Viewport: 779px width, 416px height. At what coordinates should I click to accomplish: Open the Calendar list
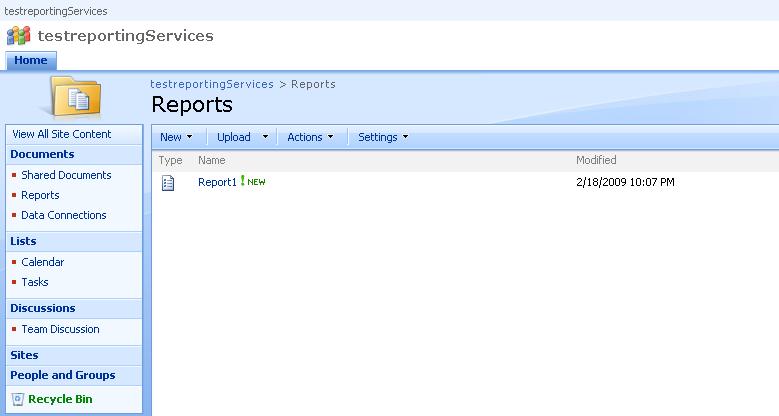pos(43,262)
